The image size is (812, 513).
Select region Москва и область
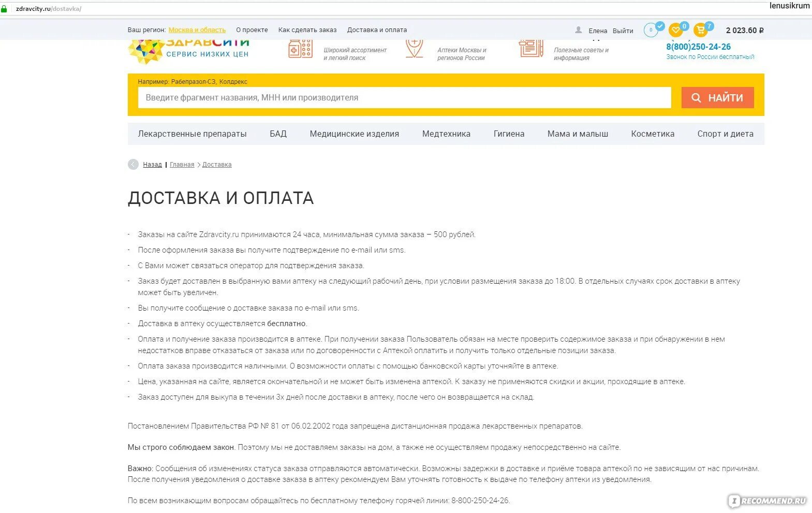pos(197,30)
